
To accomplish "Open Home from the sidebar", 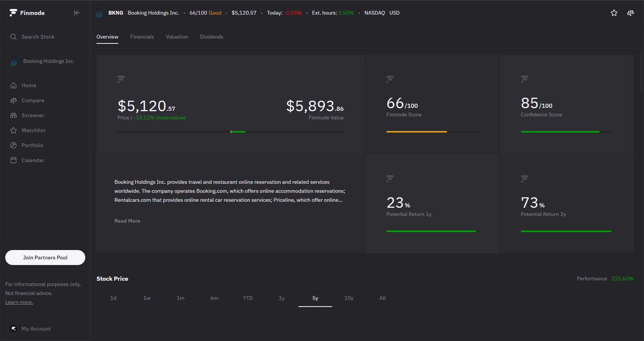I will 29,85.
